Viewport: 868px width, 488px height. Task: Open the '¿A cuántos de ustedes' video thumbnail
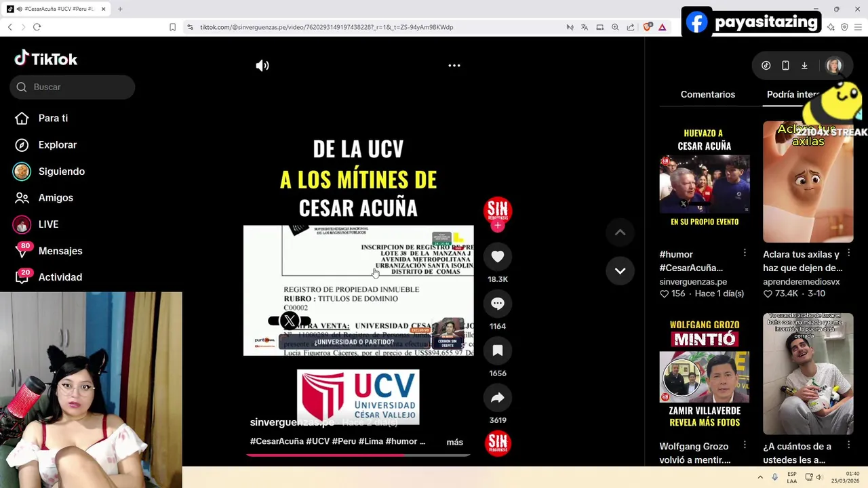[808, 373]
